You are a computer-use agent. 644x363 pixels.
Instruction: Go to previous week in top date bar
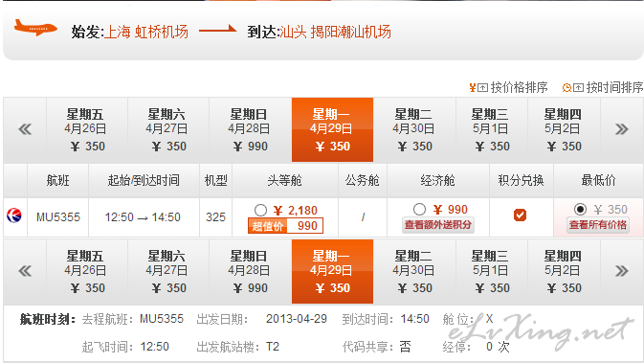[x=25, y=129]
